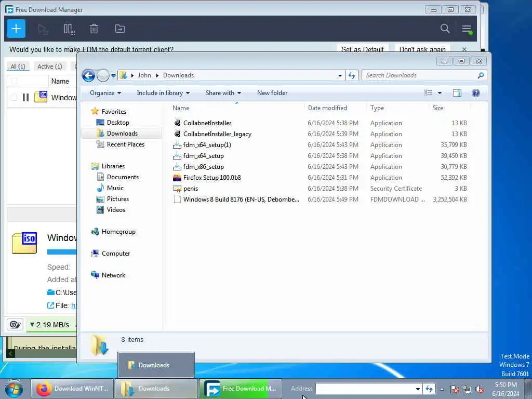Select Network in navigation pane
532x399 pixels.
[x=113, y=275]
